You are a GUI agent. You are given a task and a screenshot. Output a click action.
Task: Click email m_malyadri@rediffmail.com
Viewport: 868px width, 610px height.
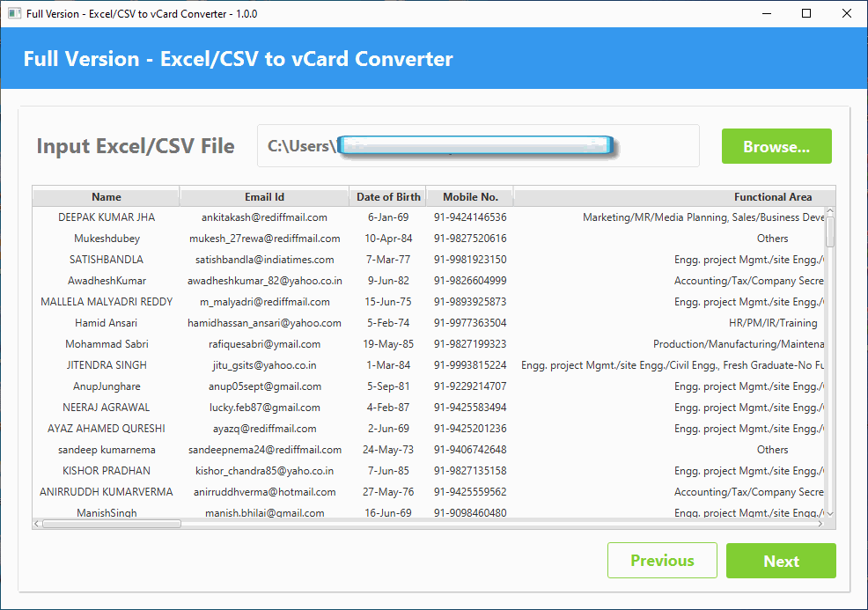[265, 302]
